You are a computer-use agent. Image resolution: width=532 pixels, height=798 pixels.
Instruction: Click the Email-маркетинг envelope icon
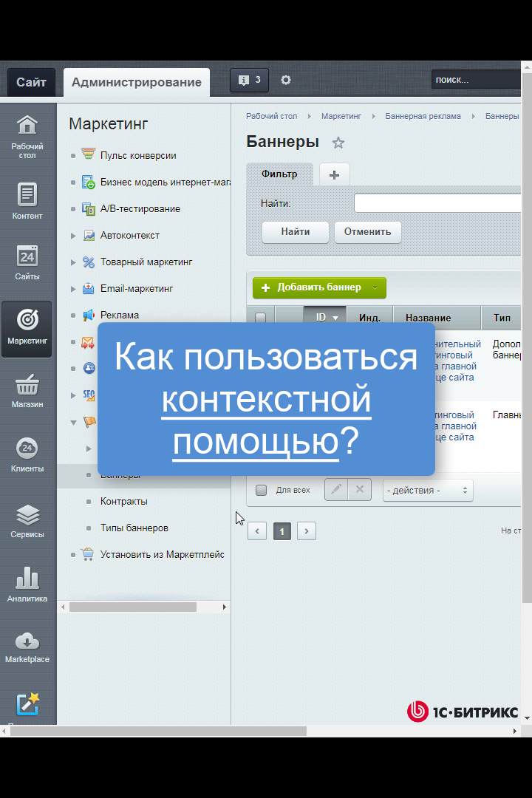click(89, 289)
